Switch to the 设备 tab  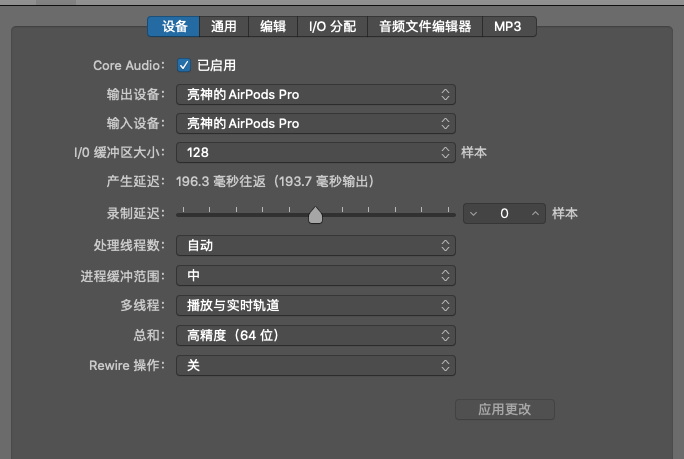(x=174, y=27)
